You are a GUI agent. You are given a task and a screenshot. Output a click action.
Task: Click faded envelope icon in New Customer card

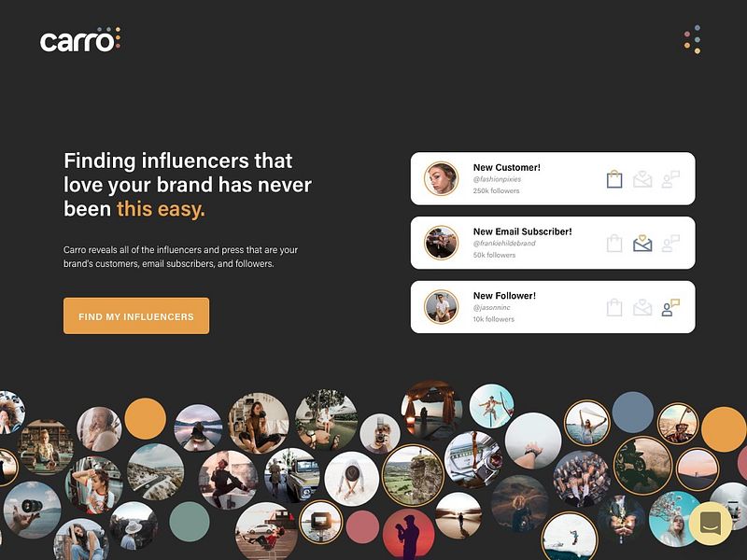(642, 179)
